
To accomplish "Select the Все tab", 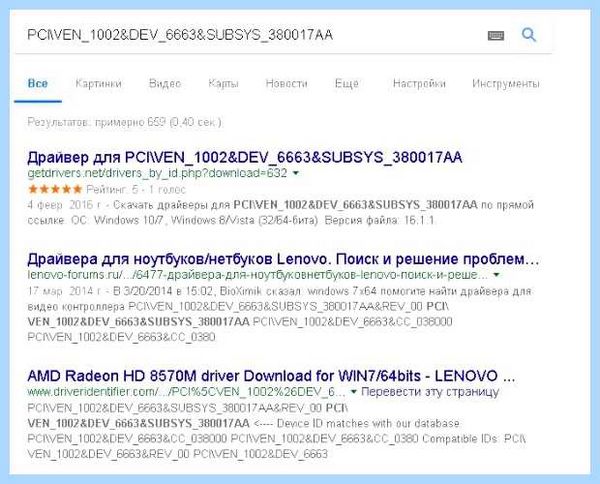I will pos(38,83).
